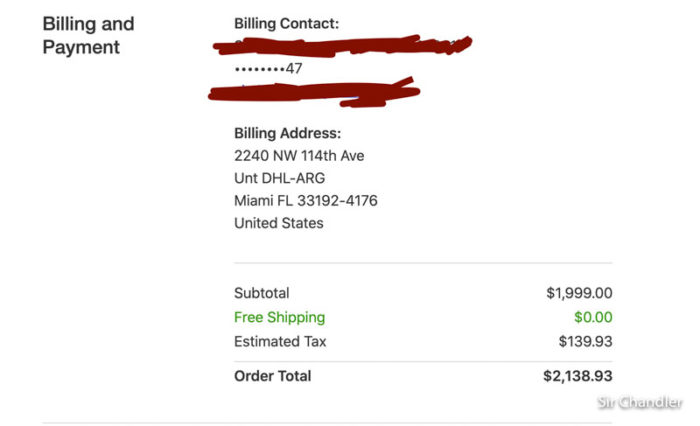Click the divider line above Subtotal
Image resolution: width=700 pixels, height=426 pixels.
tap(423, 263)
